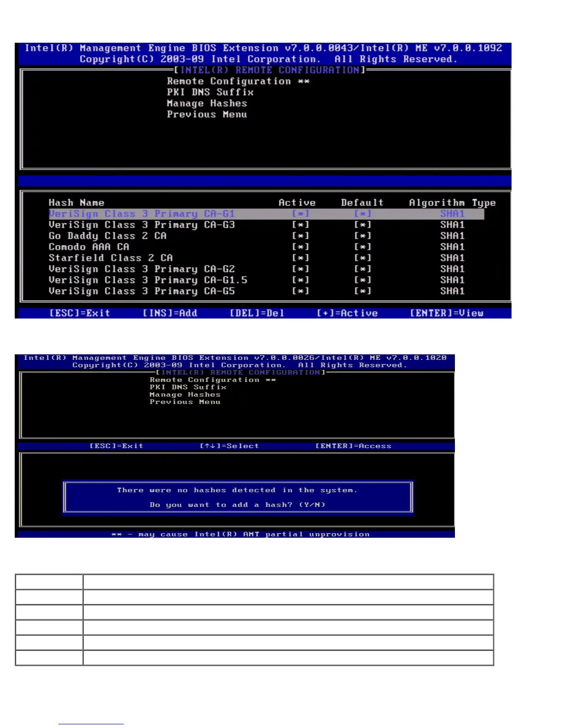Click the Default column header

point(362,203)
